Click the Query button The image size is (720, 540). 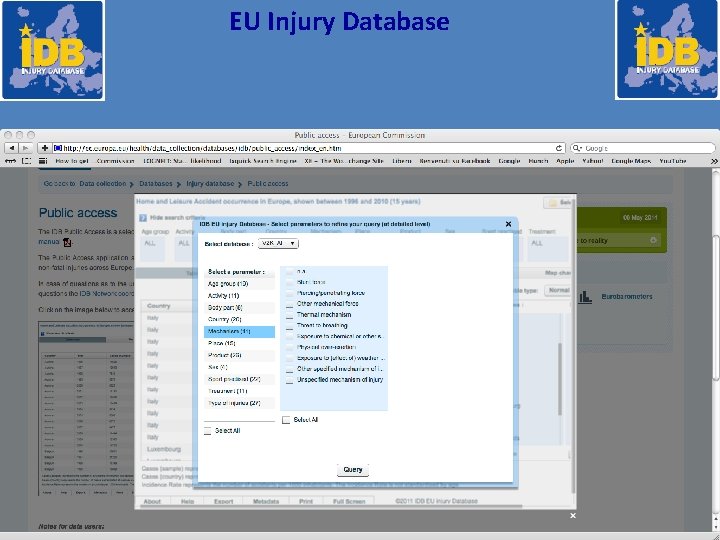pyautogui.click(x=353, y=470)
